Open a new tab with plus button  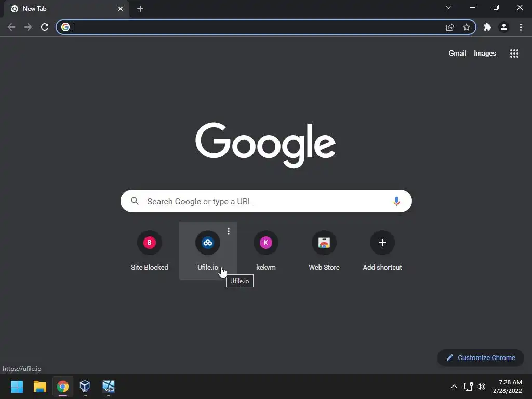[x=140, y=9]
